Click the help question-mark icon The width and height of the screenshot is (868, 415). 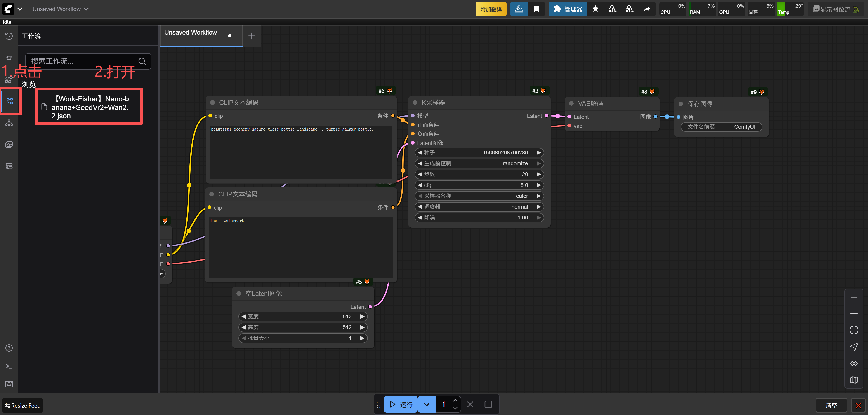tap(9, 348)
